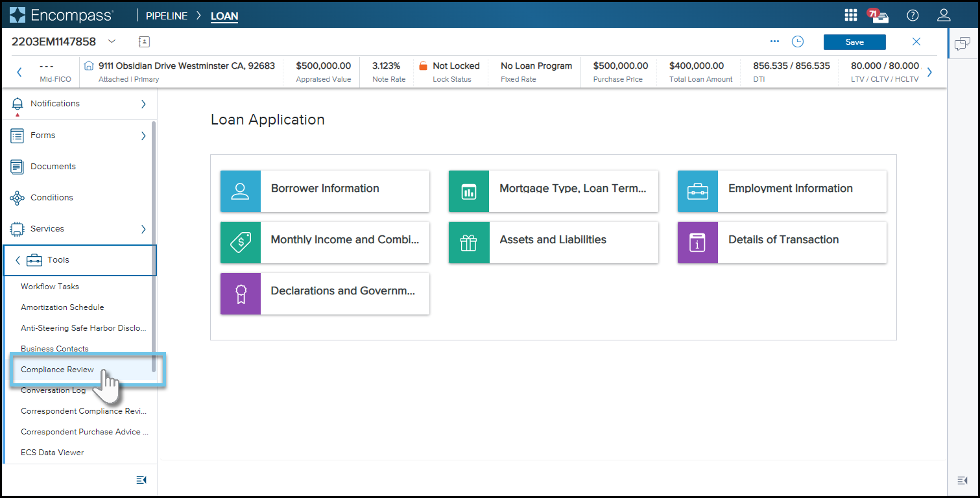
Task: Click the Borrower Information person icon
Action: [241, 191]
